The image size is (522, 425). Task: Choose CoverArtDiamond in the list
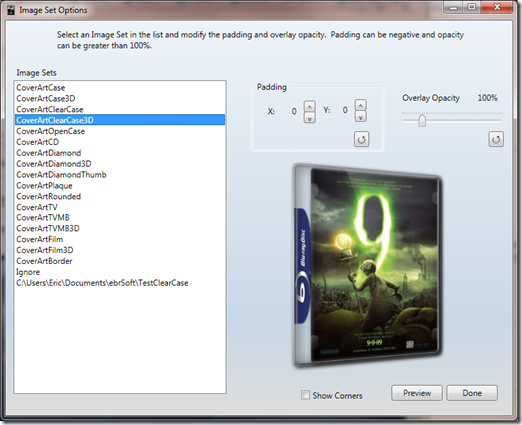[120, 153]
